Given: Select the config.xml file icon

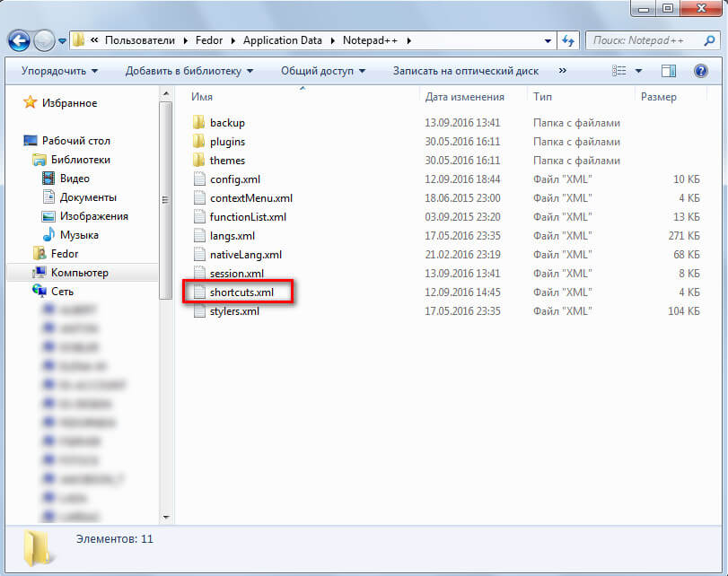Looking at the screenshot, I should tap(199, 179).
